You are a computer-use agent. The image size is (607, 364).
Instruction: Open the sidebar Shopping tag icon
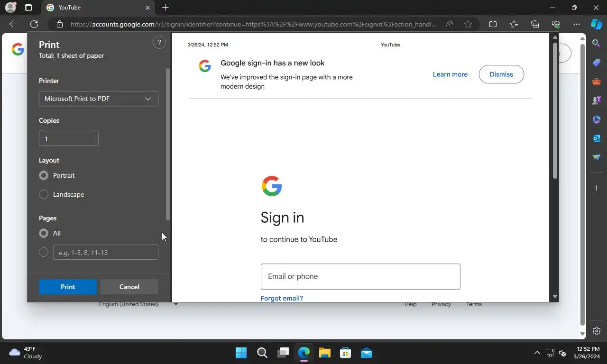(597, 63)
